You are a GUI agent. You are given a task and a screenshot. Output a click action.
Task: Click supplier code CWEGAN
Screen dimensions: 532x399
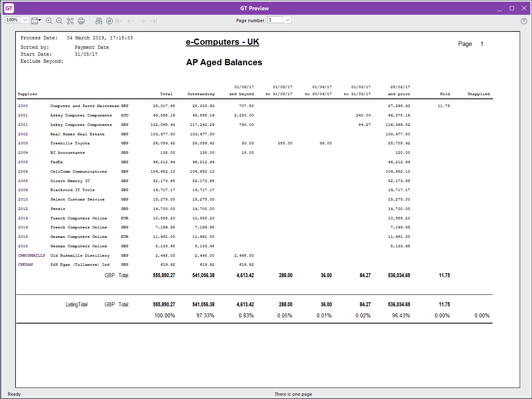(x=25, y=264)
